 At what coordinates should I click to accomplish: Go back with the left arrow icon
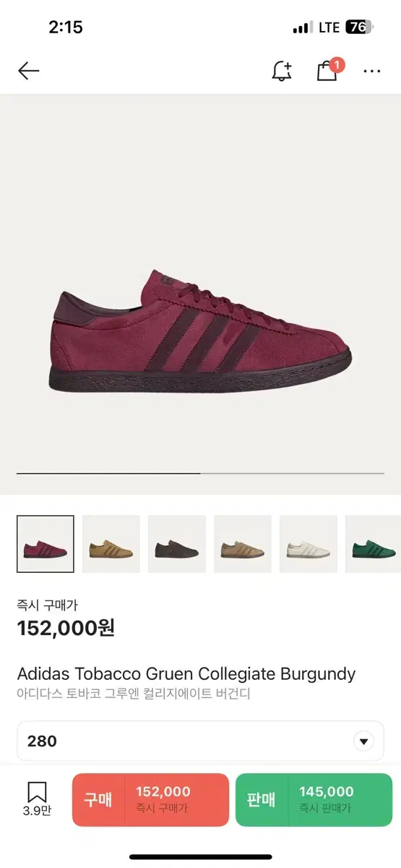click(x=29, y=71)
